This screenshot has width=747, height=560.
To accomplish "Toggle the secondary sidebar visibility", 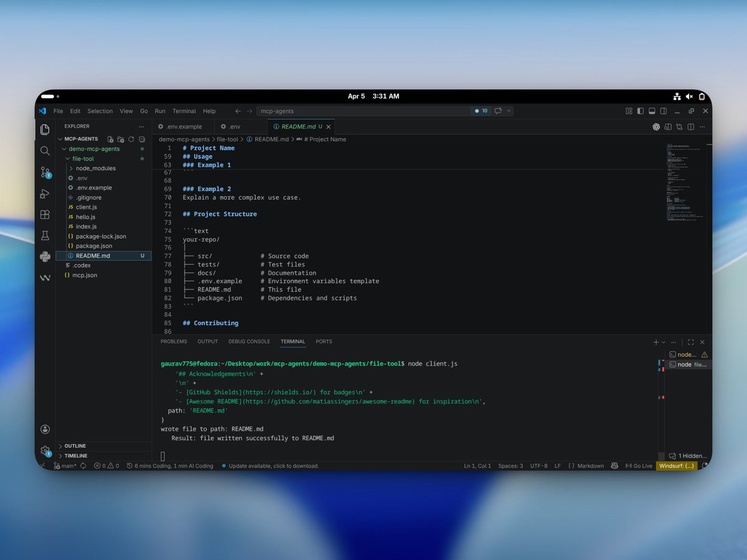I will pos(663,111).
